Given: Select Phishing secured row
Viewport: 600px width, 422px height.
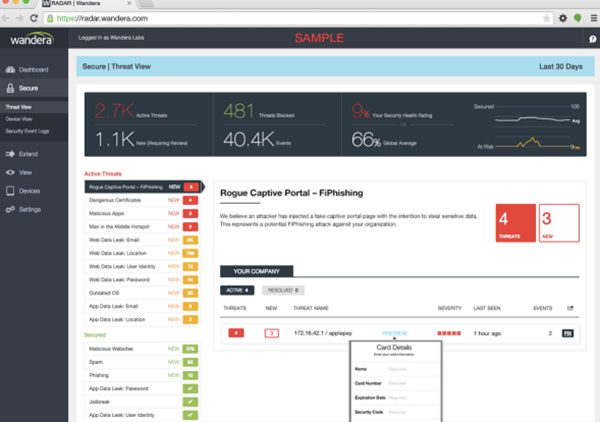Looking at the screenshot, I should tap(142, 375).
